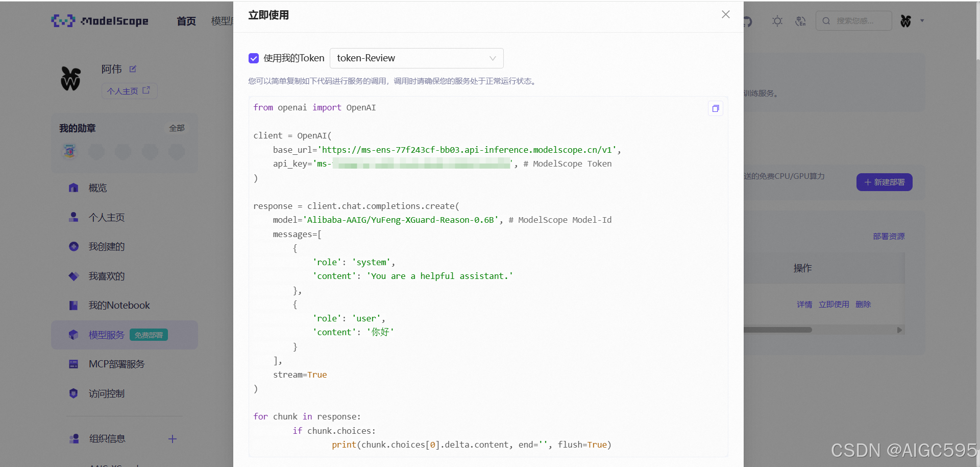
Task: Click 立即使用 in the table row
Action: pos(834,305)
